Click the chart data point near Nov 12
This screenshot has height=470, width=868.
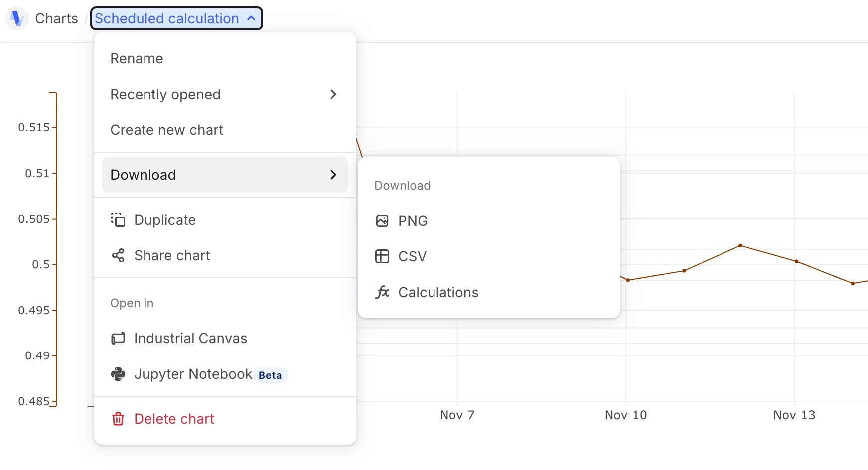[x=740, y=245]
